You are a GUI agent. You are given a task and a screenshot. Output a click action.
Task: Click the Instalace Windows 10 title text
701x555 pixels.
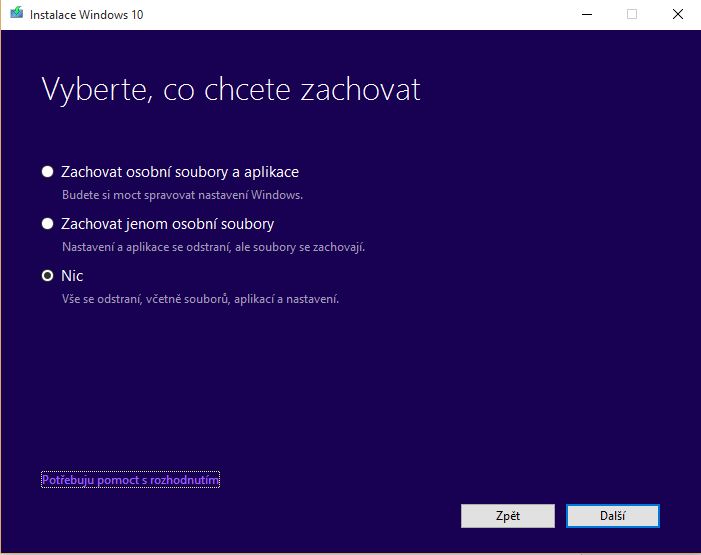[x=86, y=15]
